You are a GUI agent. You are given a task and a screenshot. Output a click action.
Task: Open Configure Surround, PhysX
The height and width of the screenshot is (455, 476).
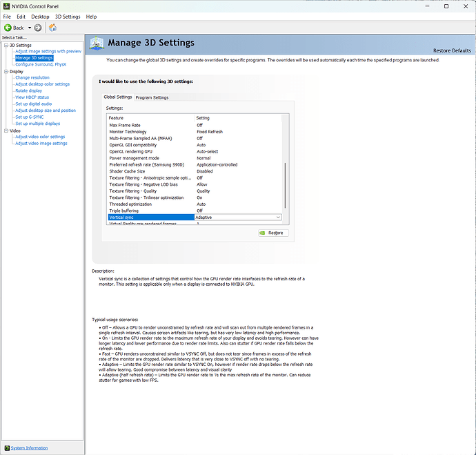tap(41, 64)
